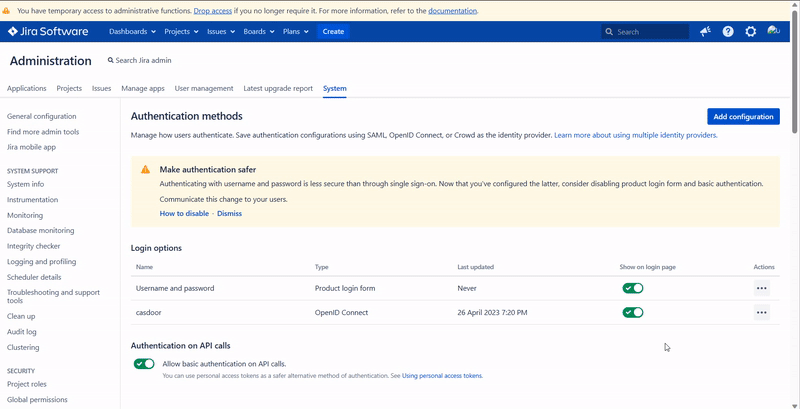
Task: Expand the Boards dropdown menu
Action: coord(258,32)
